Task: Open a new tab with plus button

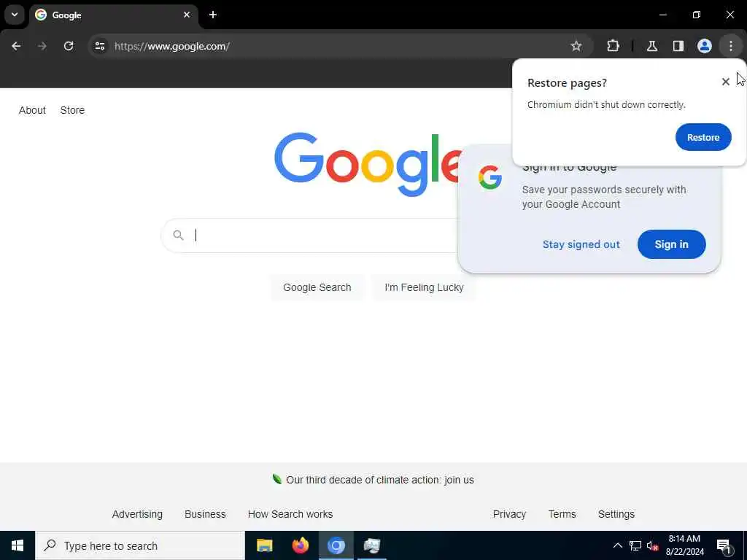Action: [x=213, y=15]
